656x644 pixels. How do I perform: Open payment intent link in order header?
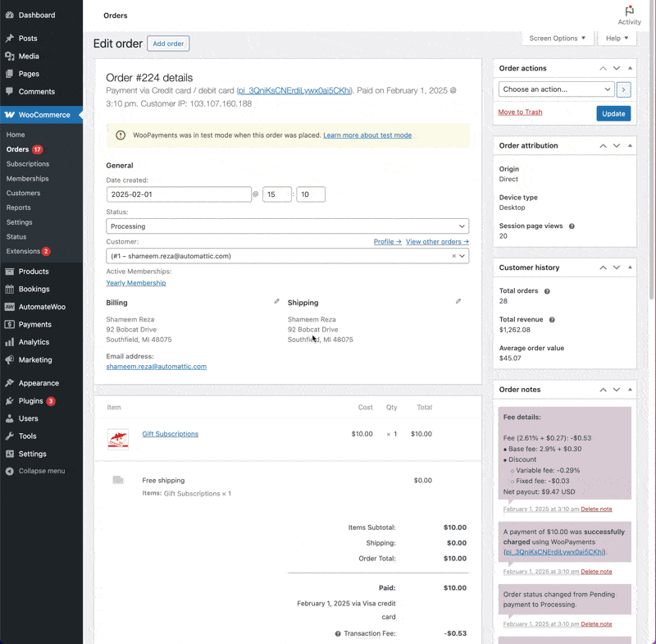294,91
